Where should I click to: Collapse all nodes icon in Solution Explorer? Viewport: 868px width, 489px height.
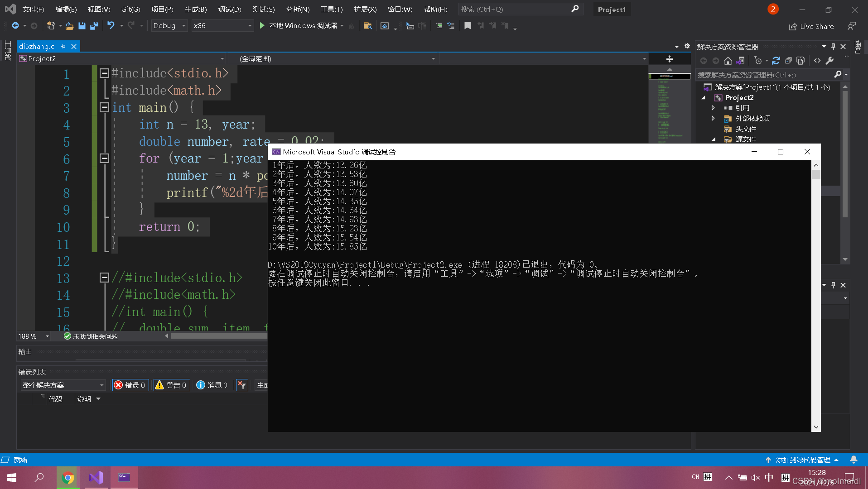pos(788,61)
